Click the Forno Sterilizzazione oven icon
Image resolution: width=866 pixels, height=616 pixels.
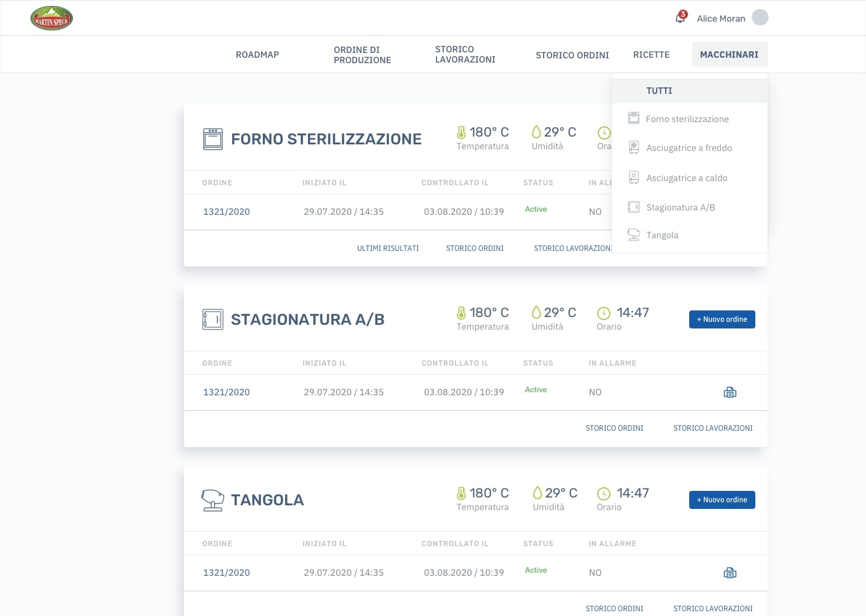click(x=213, y=139)
